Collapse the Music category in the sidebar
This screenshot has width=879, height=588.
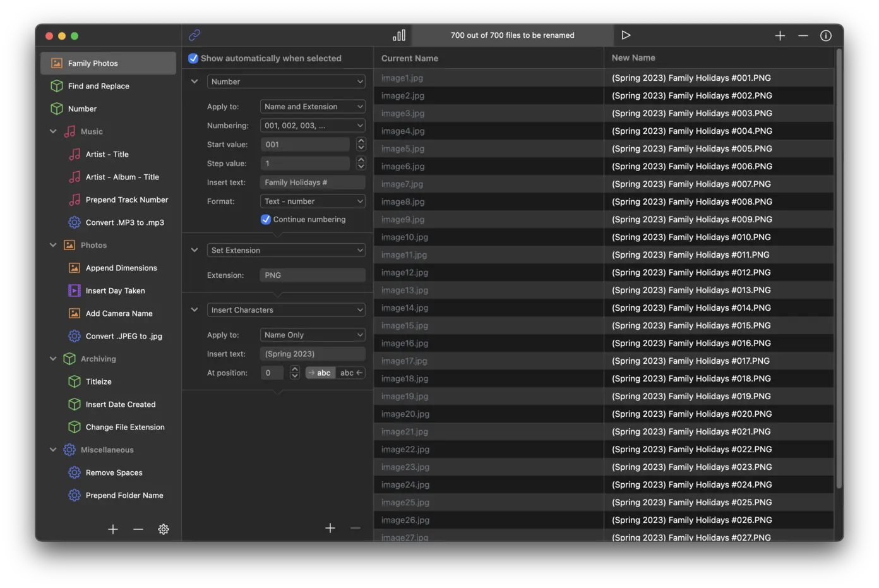coord(53,131)
